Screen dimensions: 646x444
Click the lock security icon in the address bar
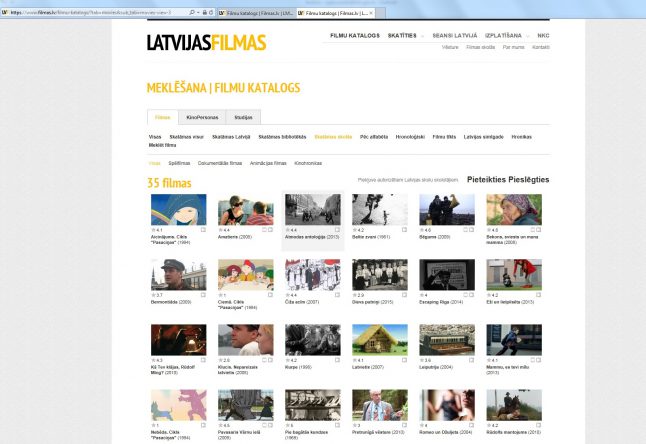205,13
